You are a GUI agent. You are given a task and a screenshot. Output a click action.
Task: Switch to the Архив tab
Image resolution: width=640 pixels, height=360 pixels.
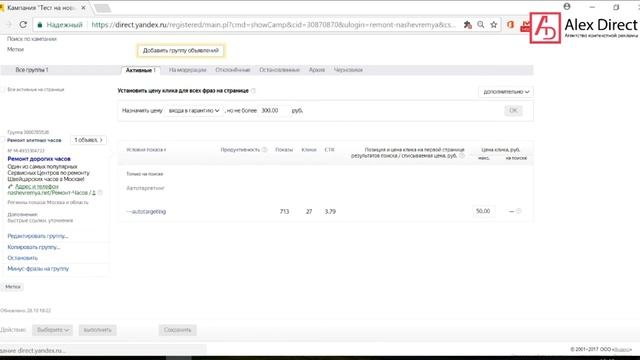(x=317, y=70)
